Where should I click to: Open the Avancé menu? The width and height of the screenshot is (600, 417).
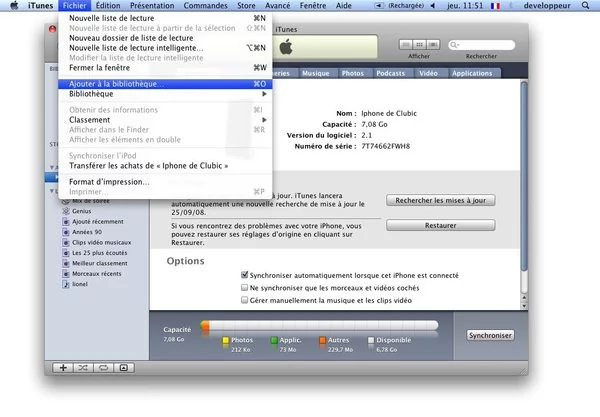[x=277, y=5]
